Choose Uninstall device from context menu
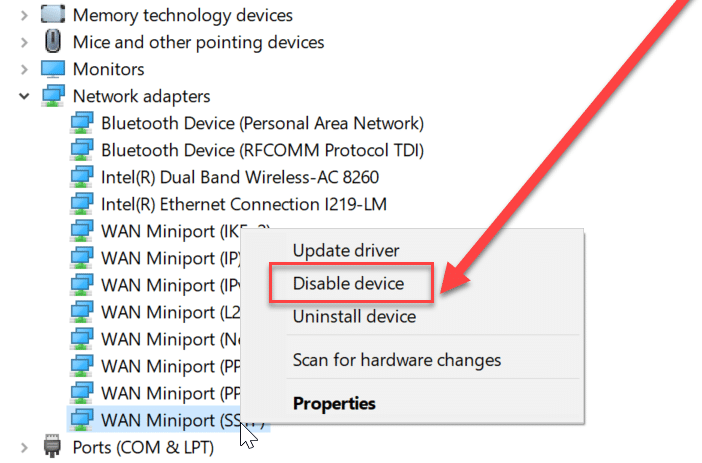The width and height of the screenshot is (702, 463). click(x=354, y=316)
